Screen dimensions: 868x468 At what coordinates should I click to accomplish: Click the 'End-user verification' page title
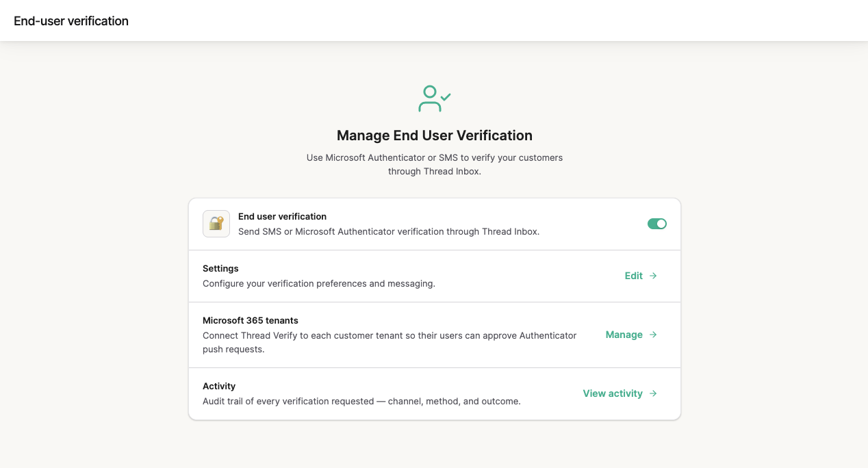(x=71, y=21)
